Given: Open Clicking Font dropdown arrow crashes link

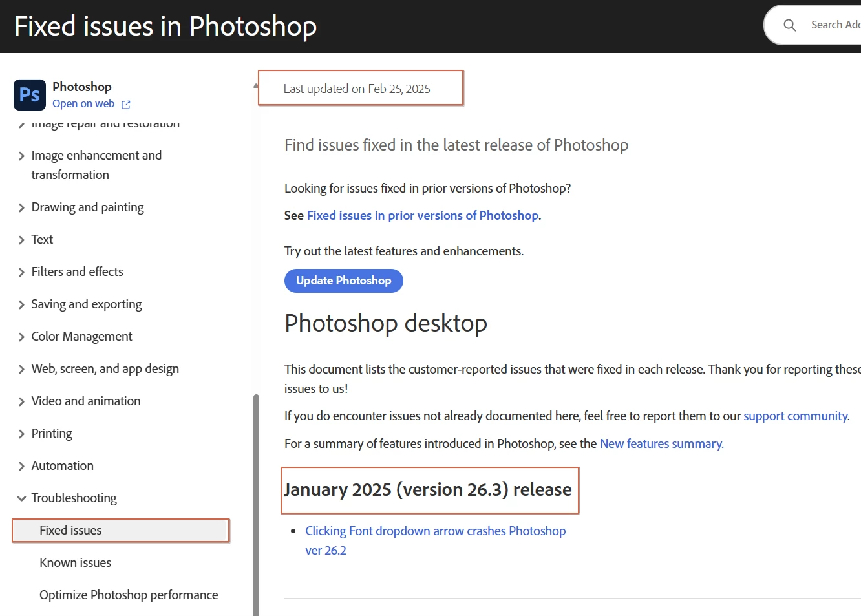Looking at the screenshot, I should point(436,540).
